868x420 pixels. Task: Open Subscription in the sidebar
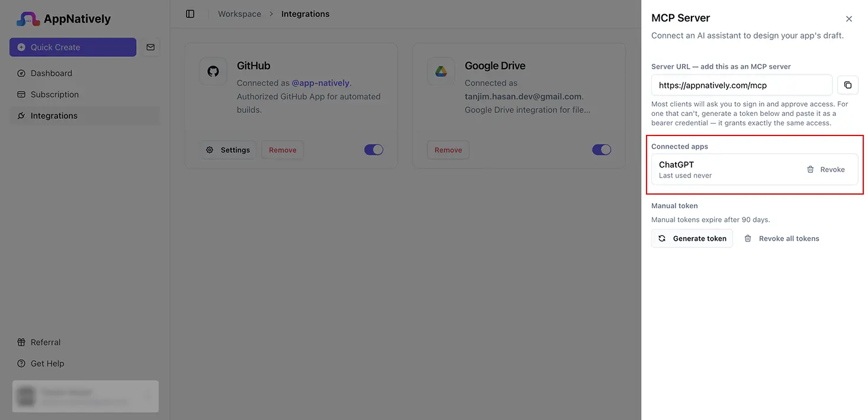point(85,95)
